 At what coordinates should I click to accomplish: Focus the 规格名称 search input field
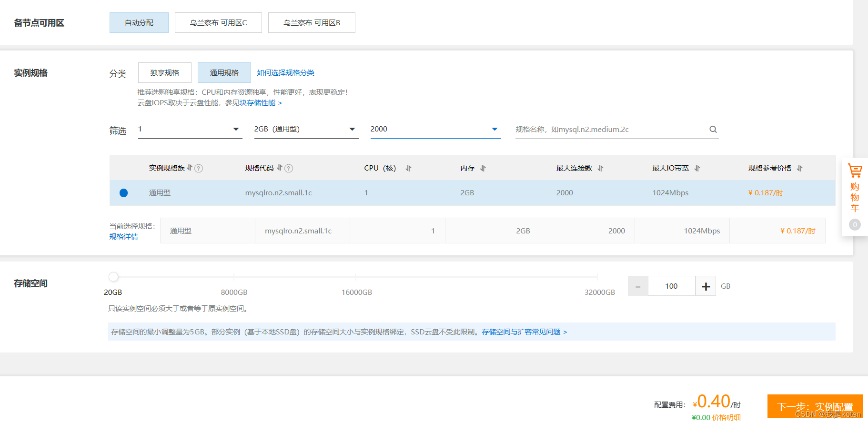611,130
